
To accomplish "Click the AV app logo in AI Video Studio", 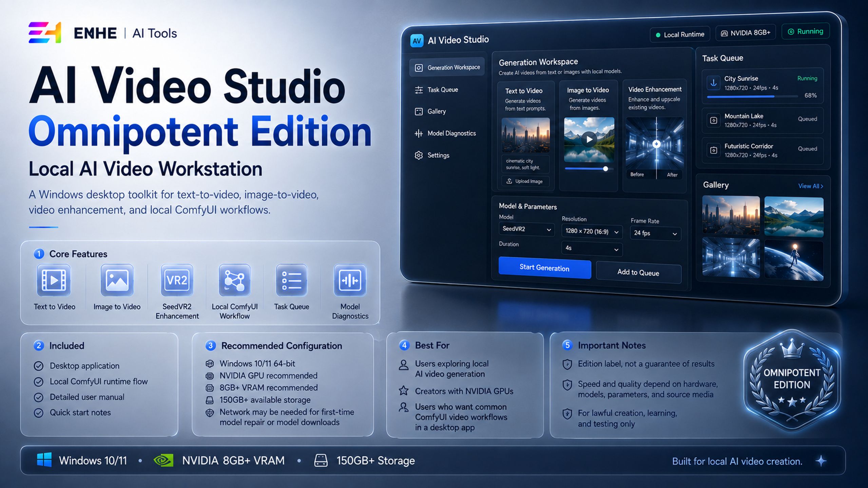I will (417, 41).
